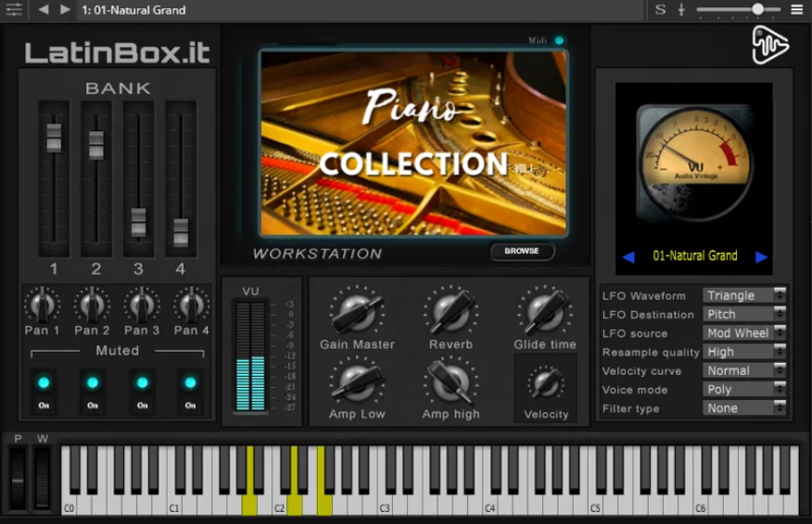The width and height of the screenshot is (812, 524).
Task: Go to next preset arrow in top bar
Action: click(65, 9)
